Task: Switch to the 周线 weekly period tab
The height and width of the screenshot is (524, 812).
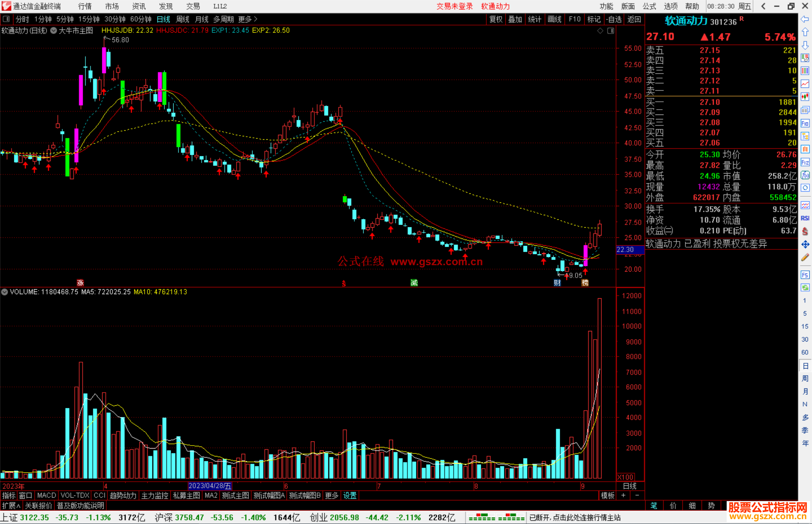Action: coord(183,19)
